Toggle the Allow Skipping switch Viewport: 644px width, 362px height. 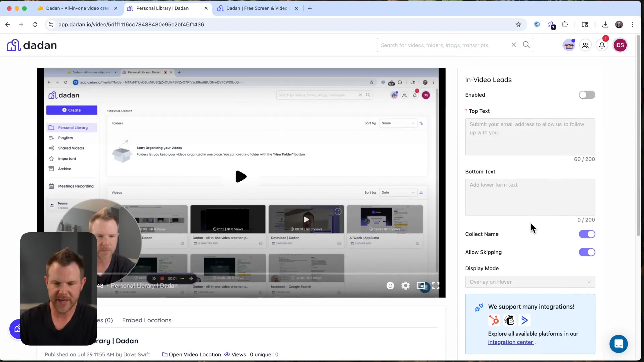click(587, 252)
